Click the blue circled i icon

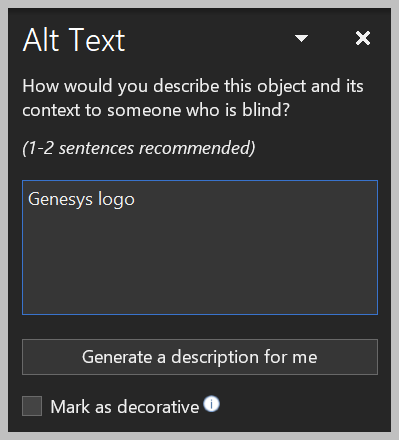(x=211, y=404)
